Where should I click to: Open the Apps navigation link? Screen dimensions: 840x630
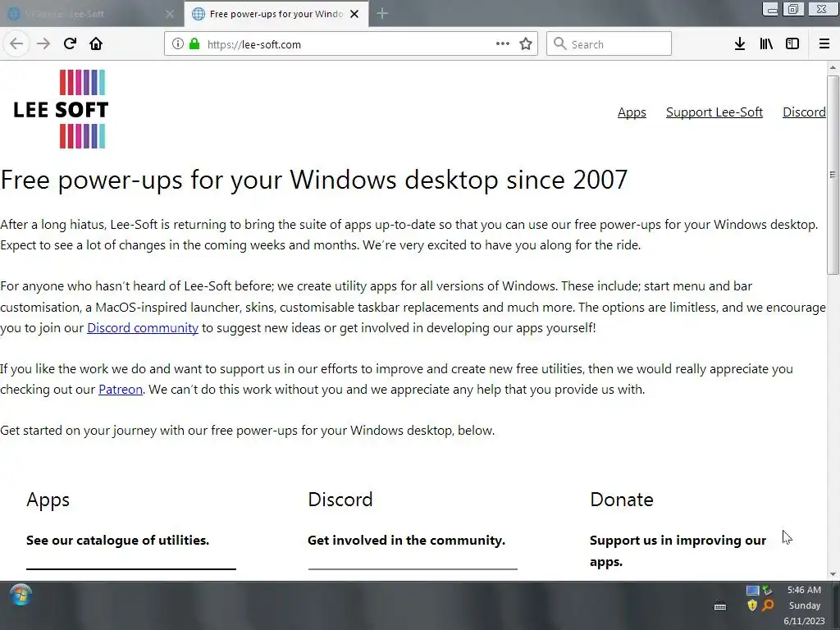pos(632,112)
